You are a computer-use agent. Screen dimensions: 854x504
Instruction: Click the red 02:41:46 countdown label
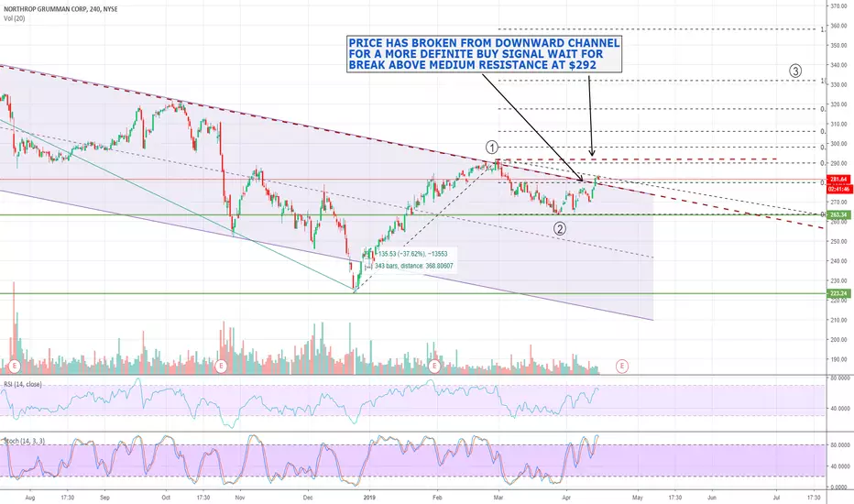click(x=838, y=189)
